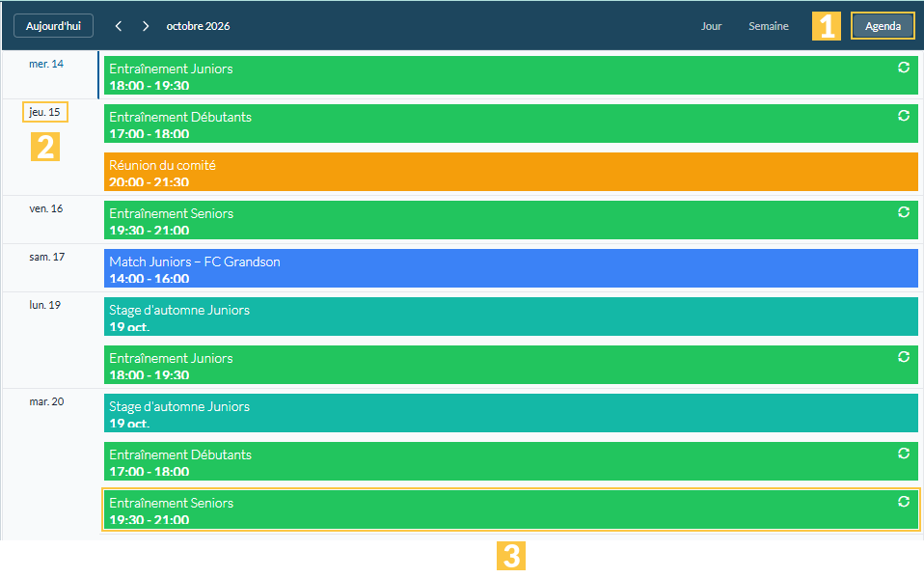Image resolution: width=924 pixels, height=578 pixels.
Task: Click the 14:00 - 16:00 time of Match Juniors
Action: pyautogui.click(x=149, y=278)
